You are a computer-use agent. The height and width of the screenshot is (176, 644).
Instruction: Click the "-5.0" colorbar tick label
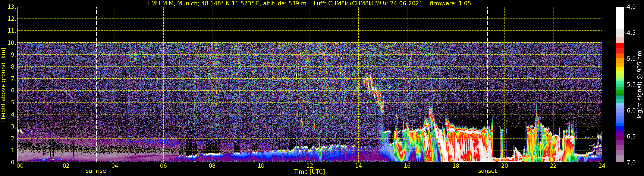pyautogui.click(x=630, y=59)
